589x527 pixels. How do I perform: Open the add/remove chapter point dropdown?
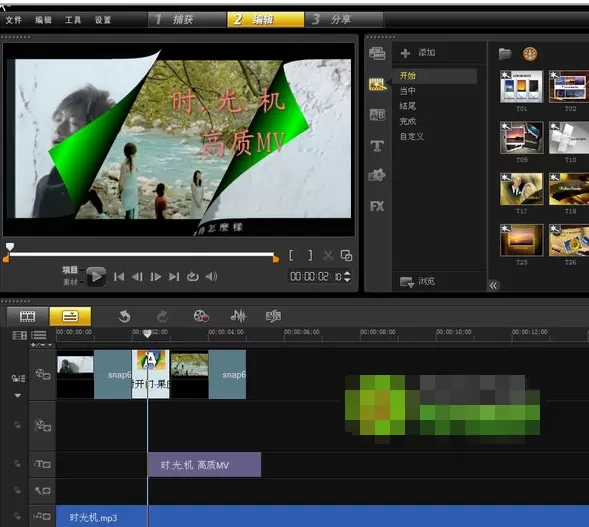[42, 345]
